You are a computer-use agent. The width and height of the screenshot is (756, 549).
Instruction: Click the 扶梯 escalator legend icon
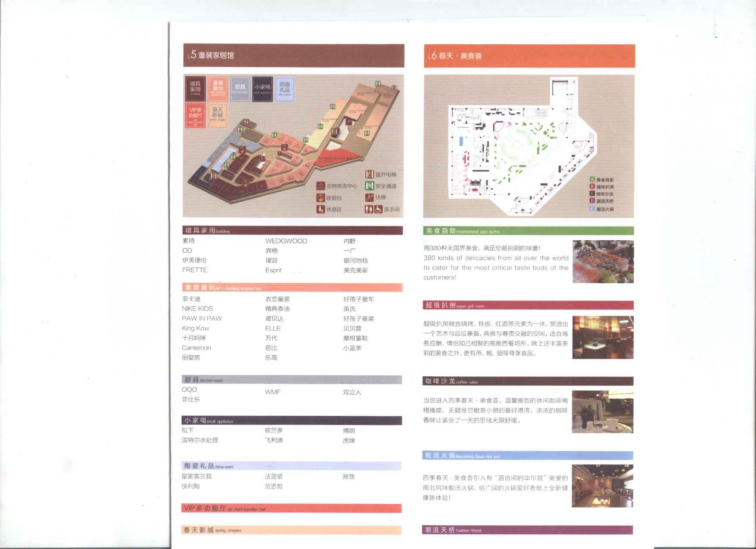[369, 198]
